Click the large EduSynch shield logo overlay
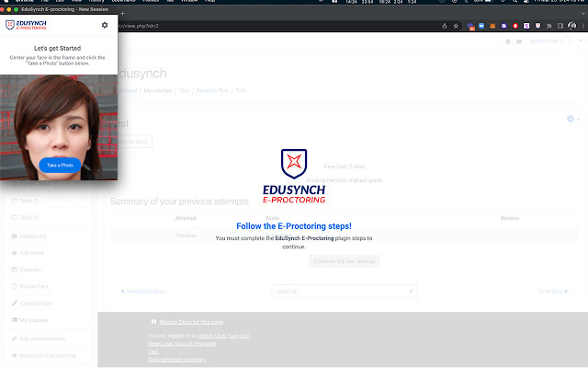This screenshot has width=588, height=368. pyautogui.click(x=294, y=164)
